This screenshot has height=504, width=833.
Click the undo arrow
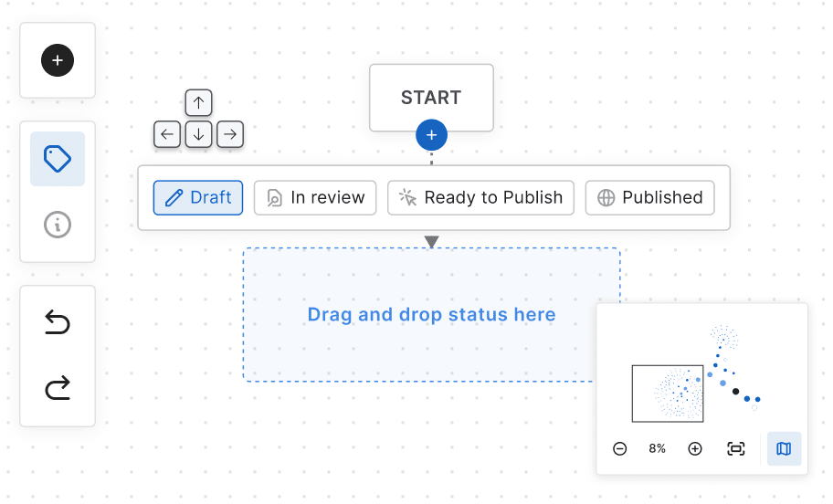coord(58,322)
